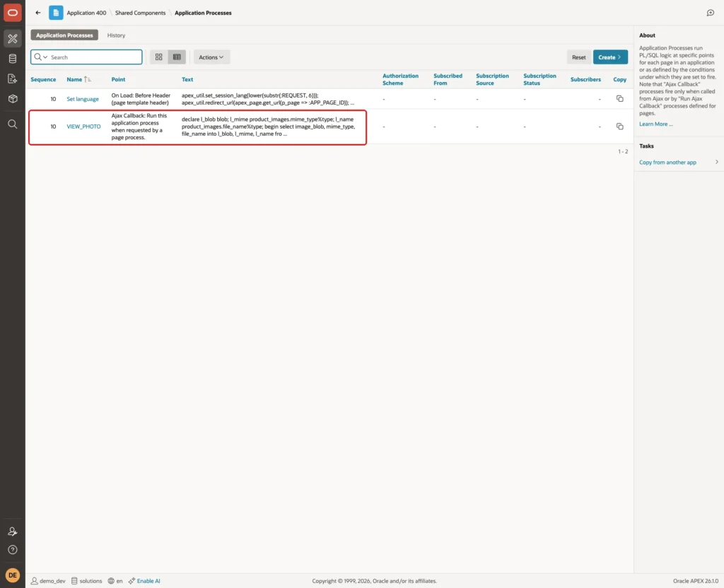Open search column selector dropdown

pos(40,57)
